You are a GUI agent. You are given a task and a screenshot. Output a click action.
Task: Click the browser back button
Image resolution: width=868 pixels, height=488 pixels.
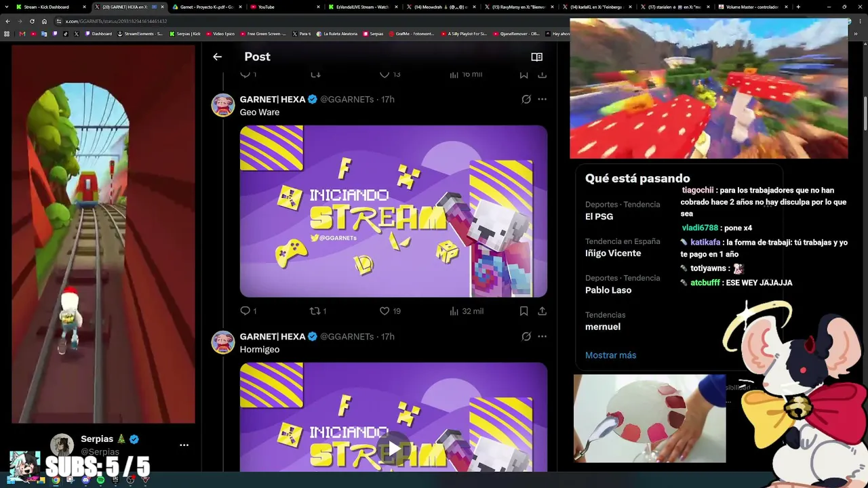7,21
